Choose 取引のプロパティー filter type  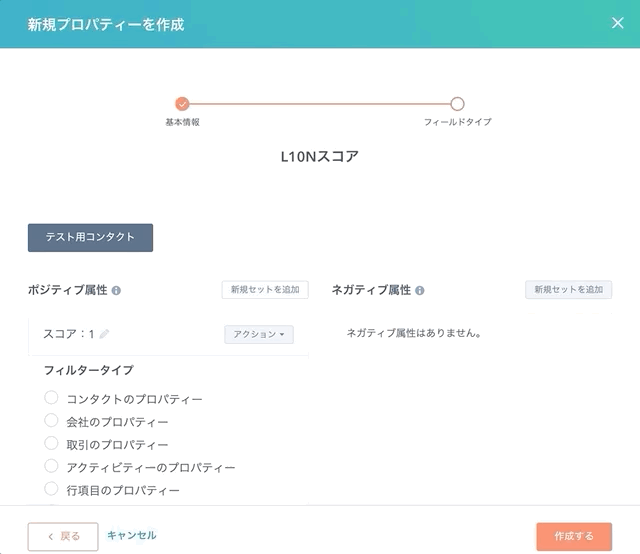(51, 443)
